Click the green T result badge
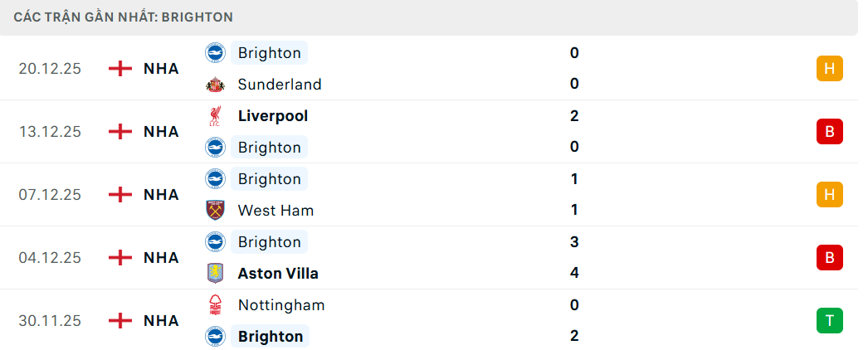 click(829, 321)
